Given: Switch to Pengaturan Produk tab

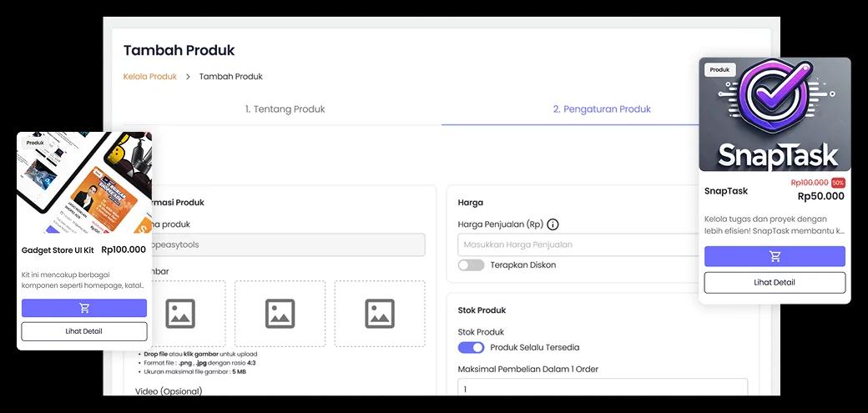Looking at the screenshot, I should [x=601, y=109].
